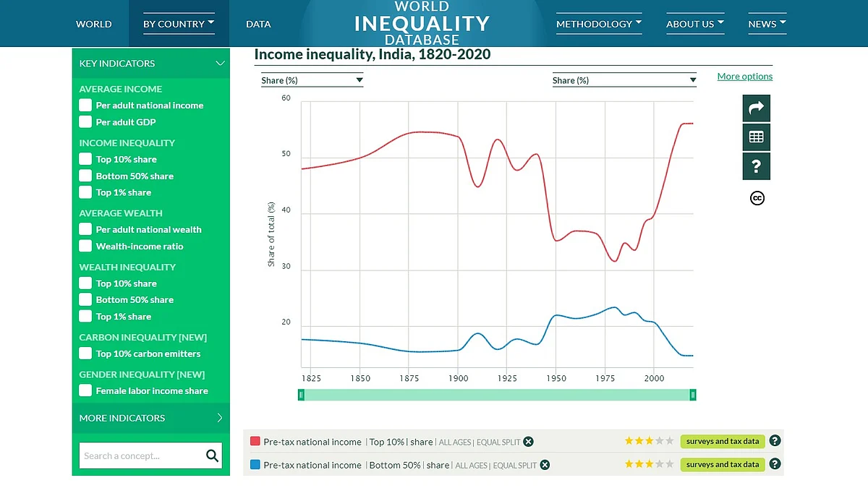Click the left handle of year range slider

302,395
